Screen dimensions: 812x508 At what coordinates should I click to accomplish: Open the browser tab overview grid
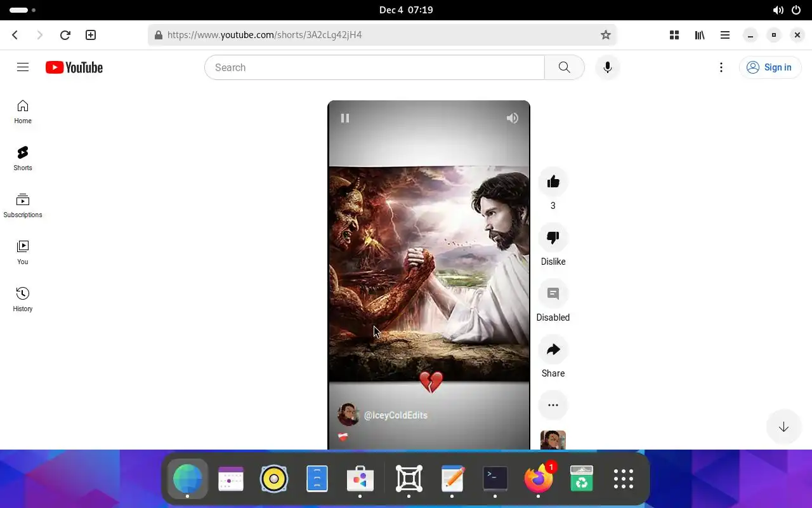click(x=674, y=35)
